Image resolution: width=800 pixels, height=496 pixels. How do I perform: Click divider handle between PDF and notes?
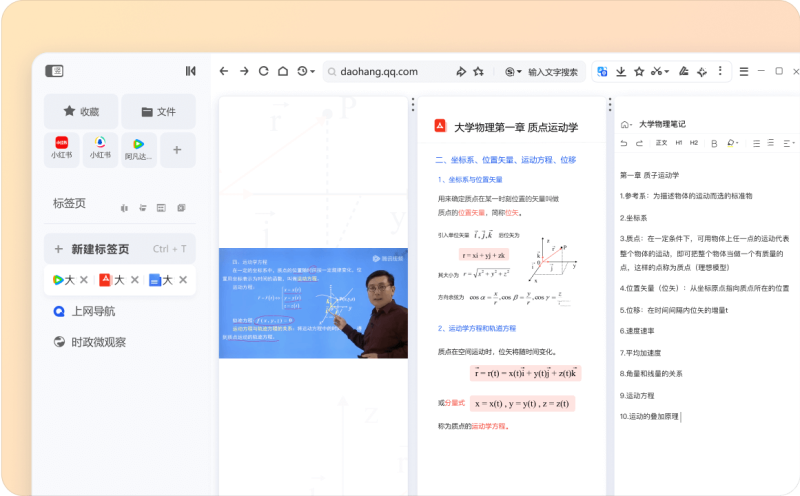610,105
